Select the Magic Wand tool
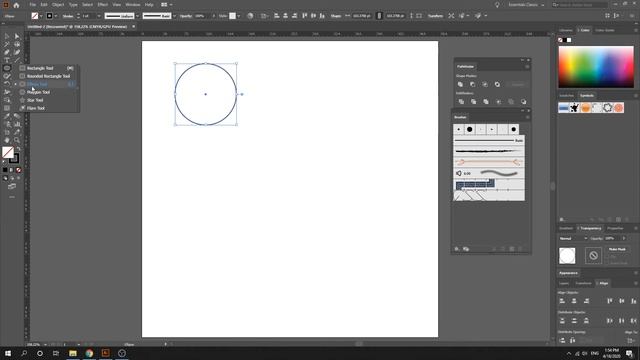Screen dimensions: 640x360 click(x=7, y=44)
